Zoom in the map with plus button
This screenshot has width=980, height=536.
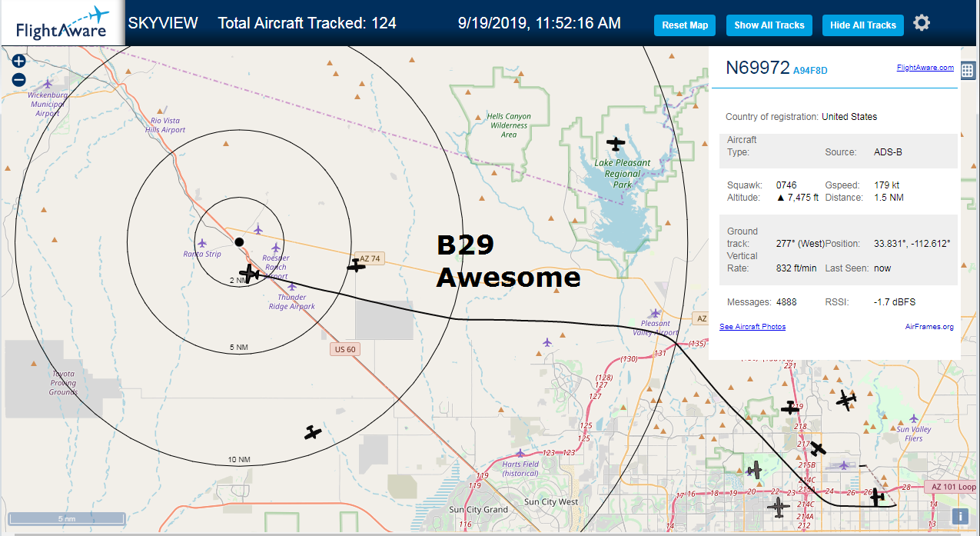pyautogui.click(x=19, y=61)
